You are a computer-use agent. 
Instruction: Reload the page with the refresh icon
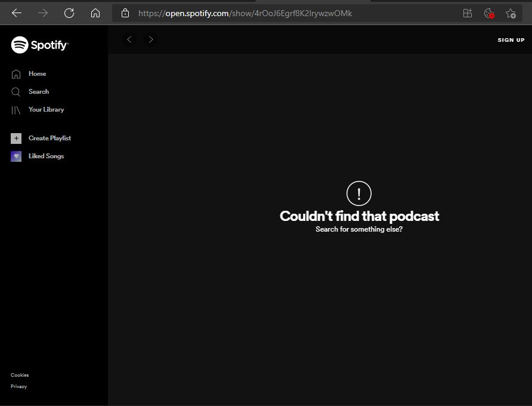tap(69, 13)
